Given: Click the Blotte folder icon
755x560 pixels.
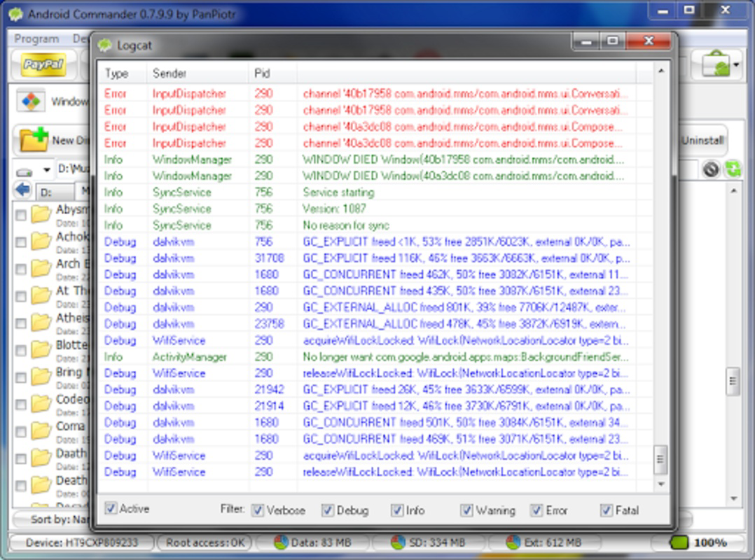Looking at the screenshot, I should [x=41, y=349].
